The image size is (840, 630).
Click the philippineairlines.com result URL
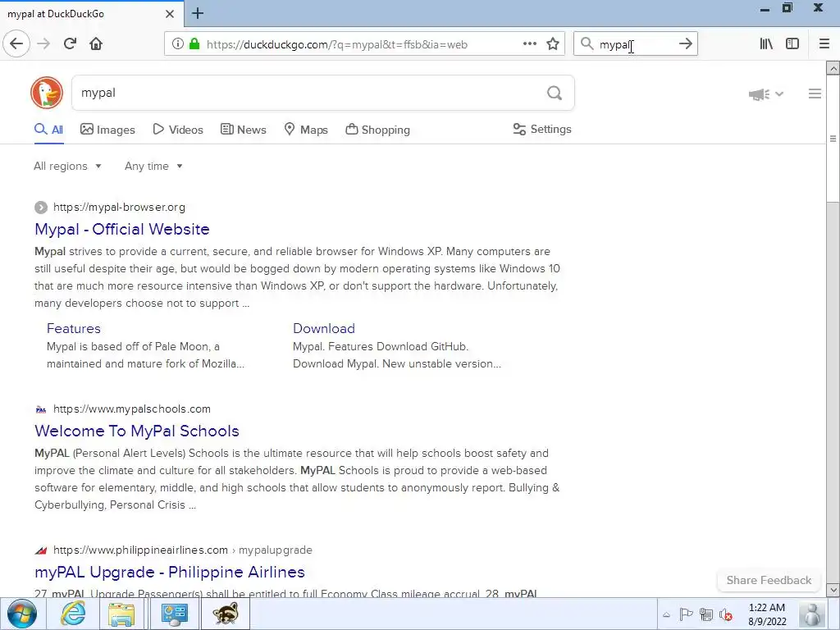[x=183, y=550]
